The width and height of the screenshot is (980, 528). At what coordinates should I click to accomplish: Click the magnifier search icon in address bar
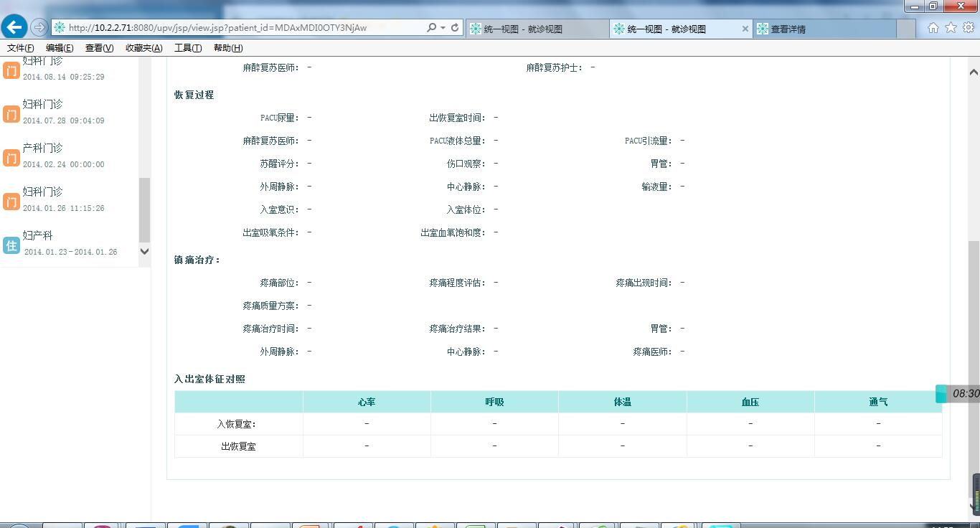431,27
